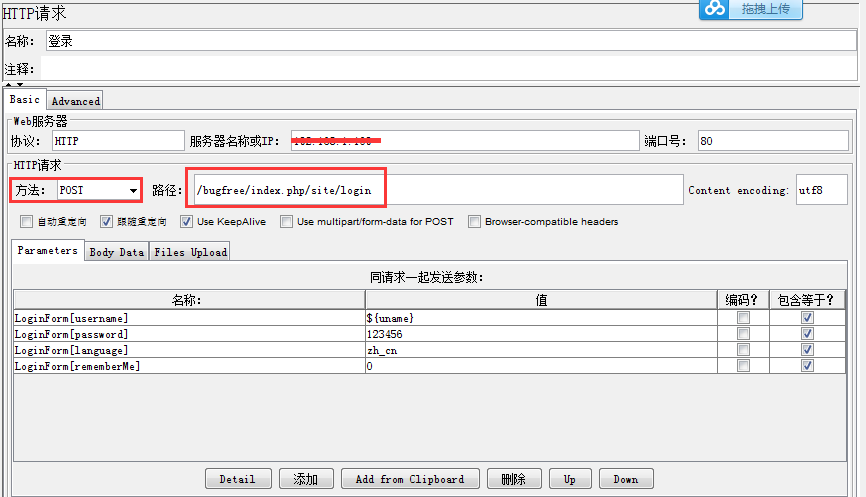The height and width of the screenshot is (497, 866).
Task: Toggle the 跟随重定向 checkbox
Action: point(106,221)
